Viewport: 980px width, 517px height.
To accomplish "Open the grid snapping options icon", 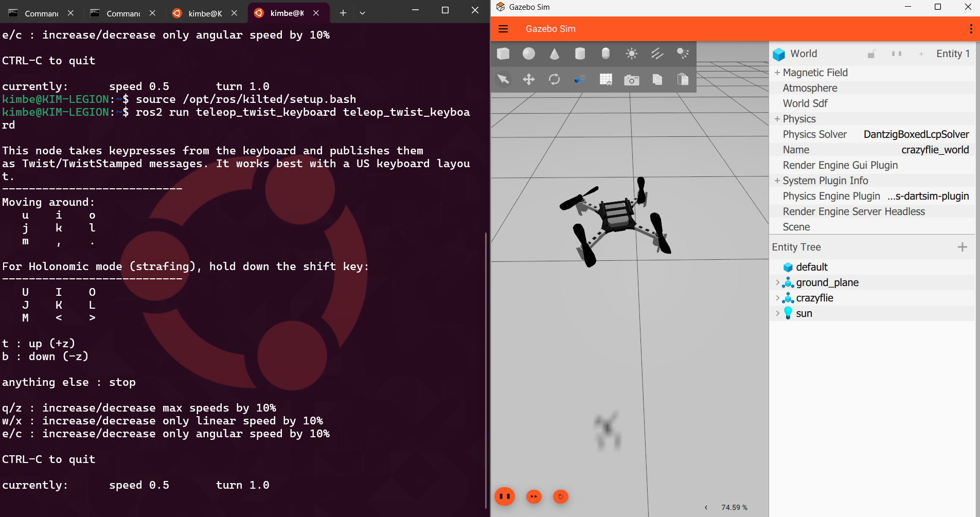I will (x=606, y=79).
